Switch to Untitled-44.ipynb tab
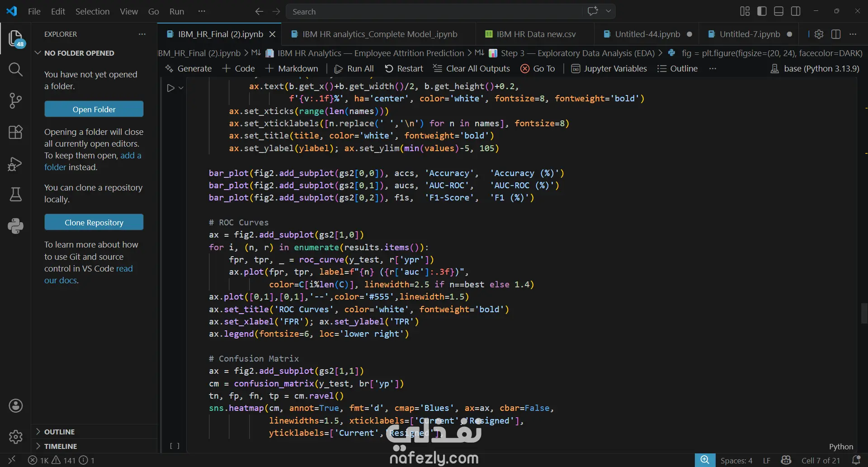 tap(647, 34)
